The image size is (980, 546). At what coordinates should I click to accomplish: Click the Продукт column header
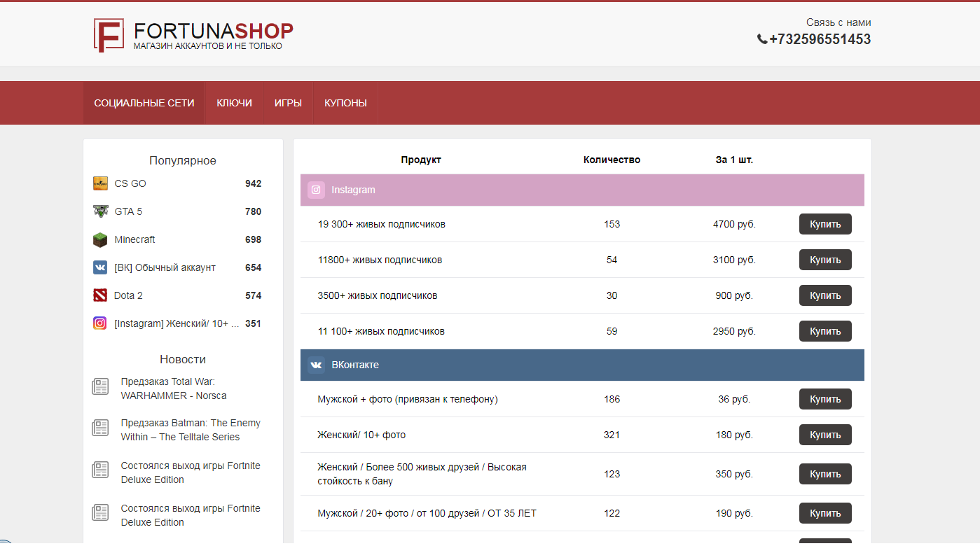click(421, 160)
